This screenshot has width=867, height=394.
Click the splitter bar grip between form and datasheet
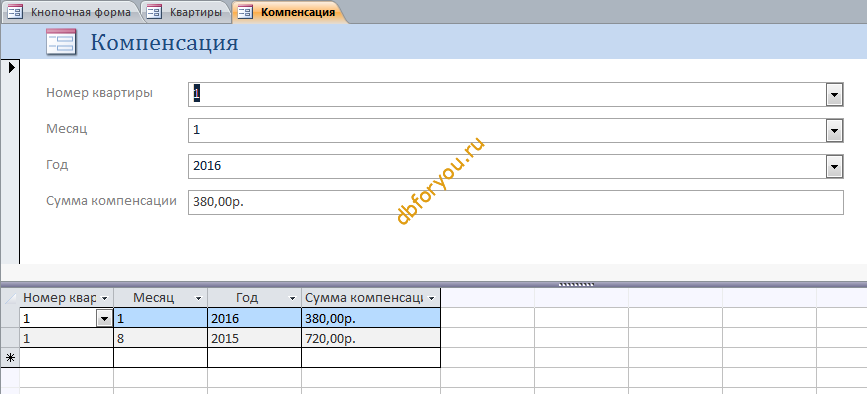coord(576,285)
